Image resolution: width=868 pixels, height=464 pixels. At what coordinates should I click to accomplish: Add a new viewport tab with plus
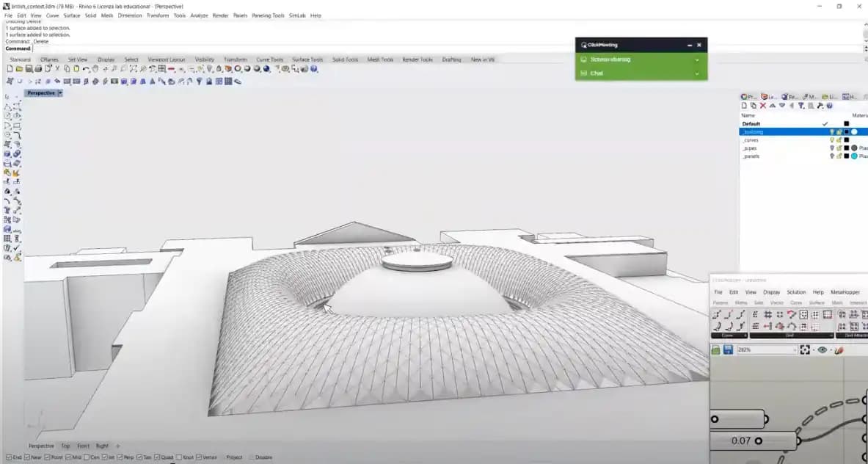coord(117,446)
